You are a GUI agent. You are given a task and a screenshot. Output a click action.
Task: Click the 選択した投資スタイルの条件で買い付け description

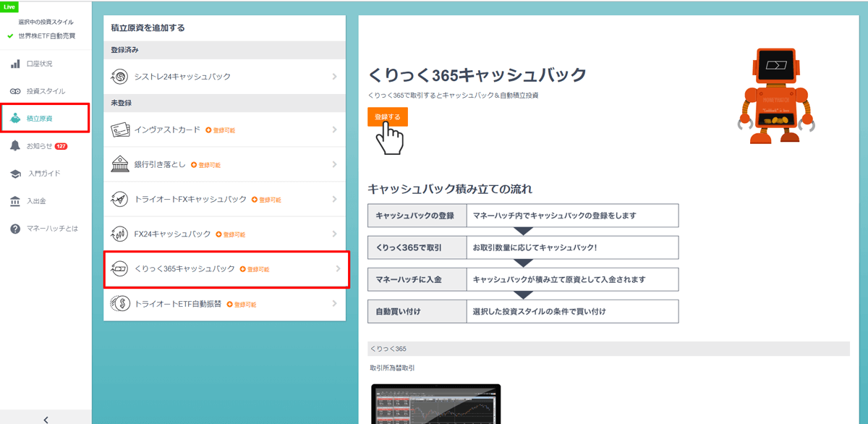tap(540, 311)
